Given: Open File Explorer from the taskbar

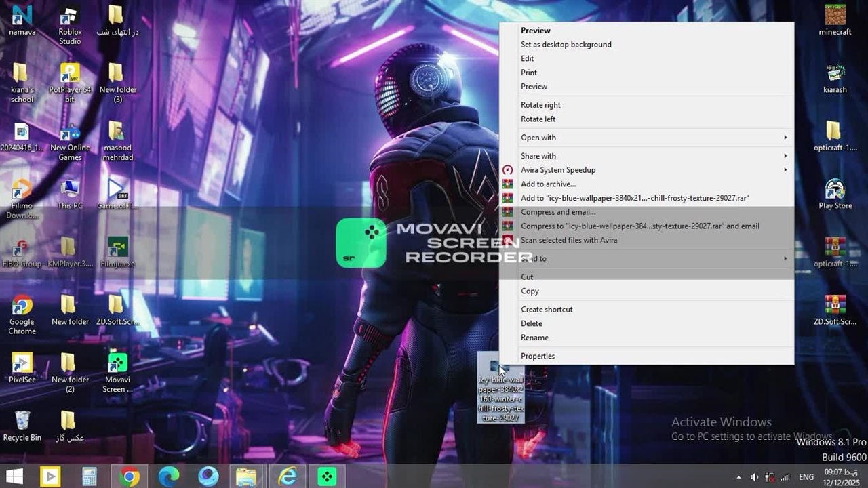Looking at the screenshot, I should tap(245, 476).
